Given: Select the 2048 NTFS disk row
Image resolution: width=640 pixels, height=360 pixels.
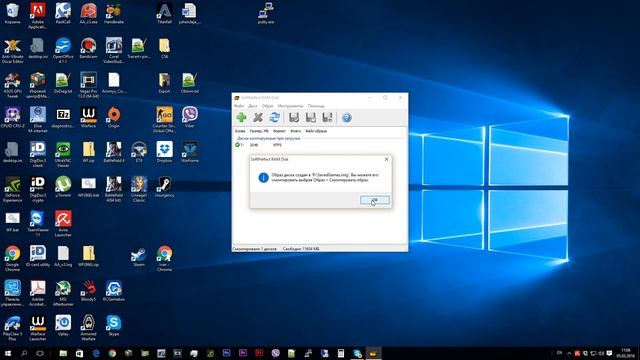Looking at the screenshot, I should pos(320,145).
